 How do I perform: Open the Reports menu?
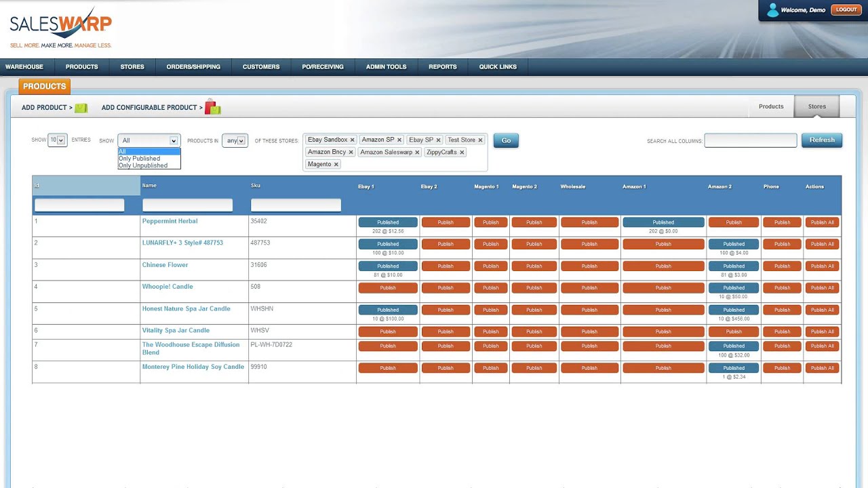point(443,67)
